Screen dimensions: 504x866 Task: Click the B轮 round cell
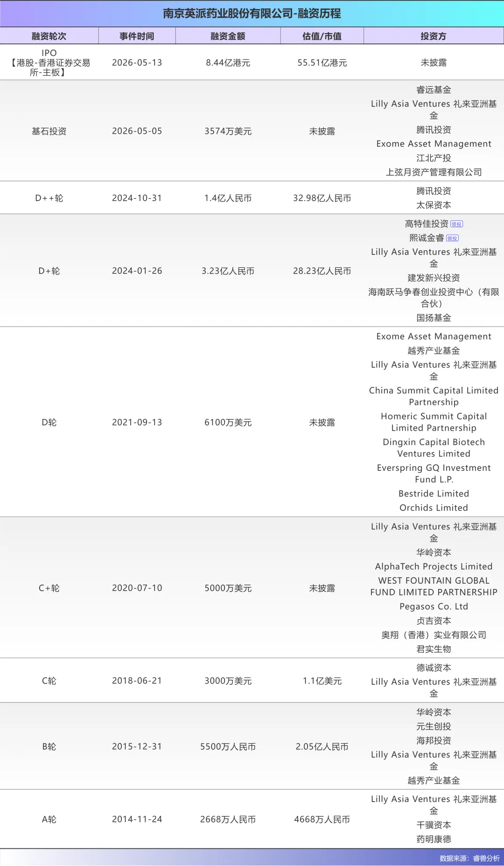pyautogui.click(x=49, y=747)
